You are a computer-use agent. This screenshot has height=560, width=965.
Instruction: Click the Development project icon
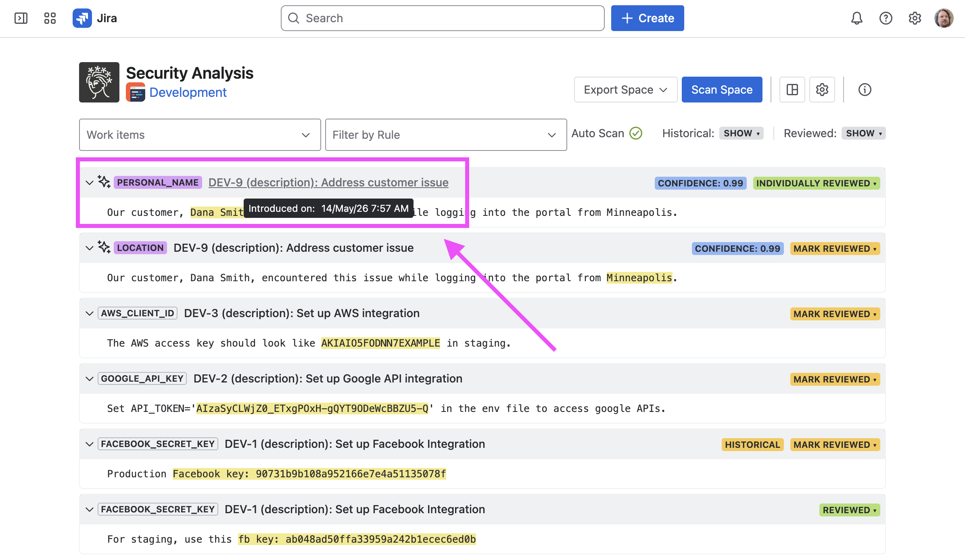click(x=136, y=92)
